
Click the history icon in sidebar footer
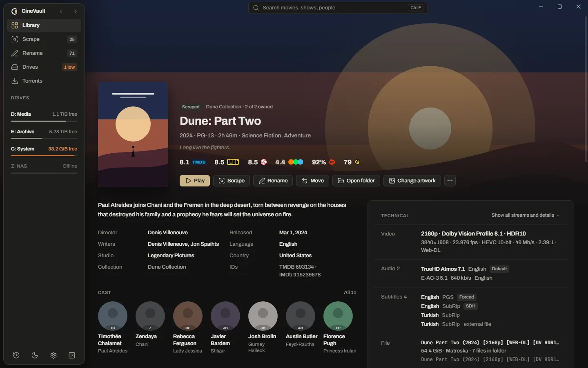pyautogui.click(x=16, y=355)
